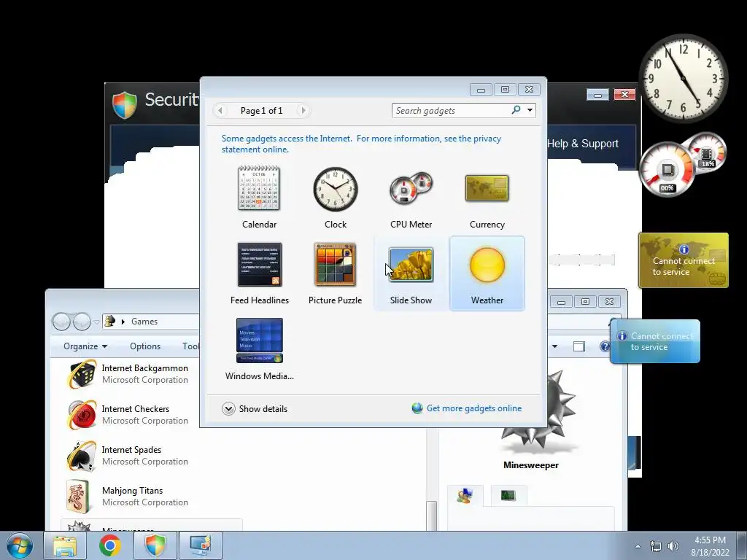Select the Clock gadget in gallery
Screen dimensions: 747x560
point(336,189)
